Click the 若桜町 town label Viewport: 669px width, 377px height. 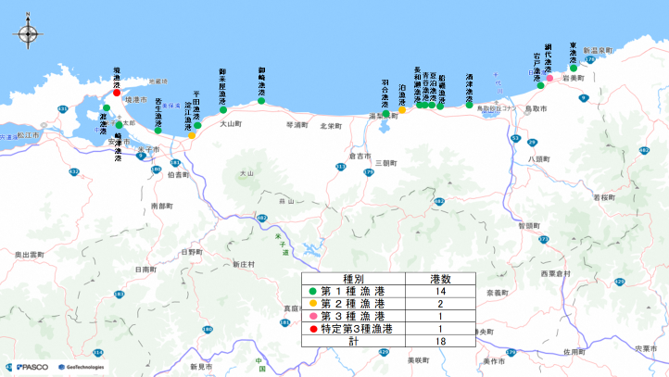tap(604, 197)
